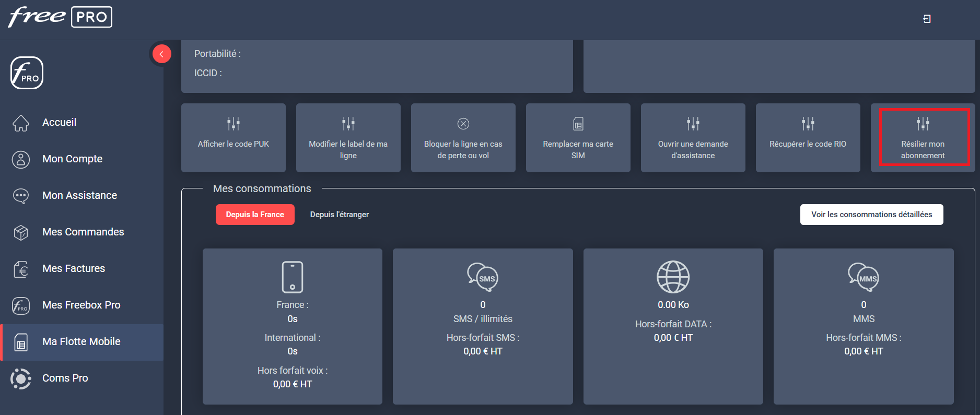
Task: Click the circled X block line icon
Action: tap(463, 124)
